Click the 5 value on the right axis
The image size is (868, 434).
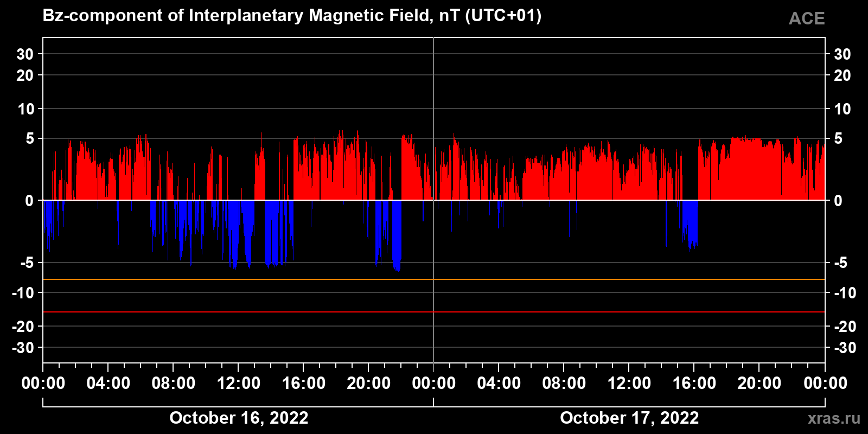pyautogui.click(x=838, y=139)
